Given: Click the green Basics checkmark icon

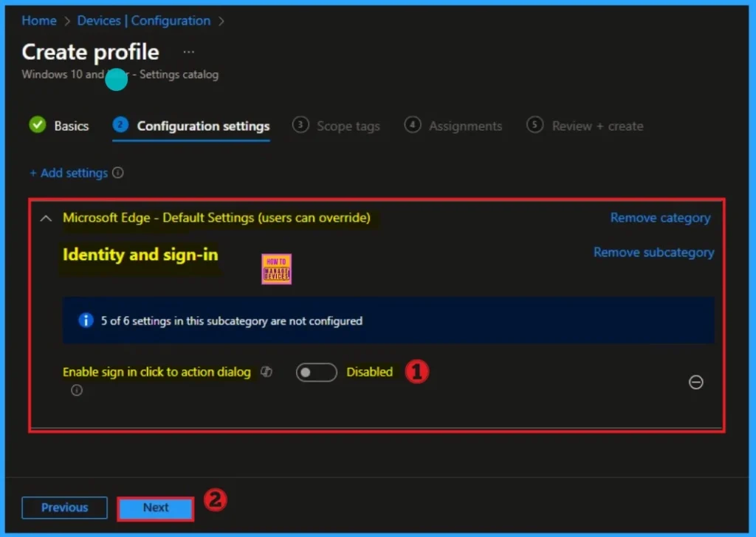Looking at the screenshot, I should (x=38, y=125).
